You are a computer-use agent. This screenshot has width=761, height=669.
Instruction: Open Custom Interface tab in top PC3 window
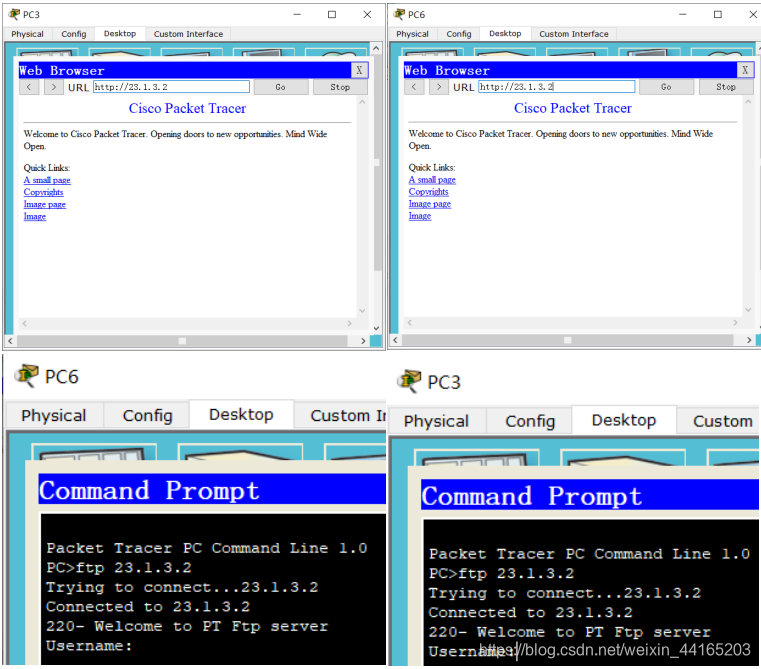[188, 34]
